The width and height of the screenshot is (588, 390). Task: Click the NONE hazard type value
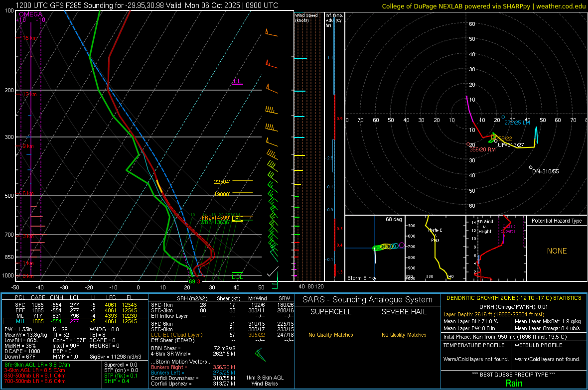pyautogui.click(x=557, y=251)
